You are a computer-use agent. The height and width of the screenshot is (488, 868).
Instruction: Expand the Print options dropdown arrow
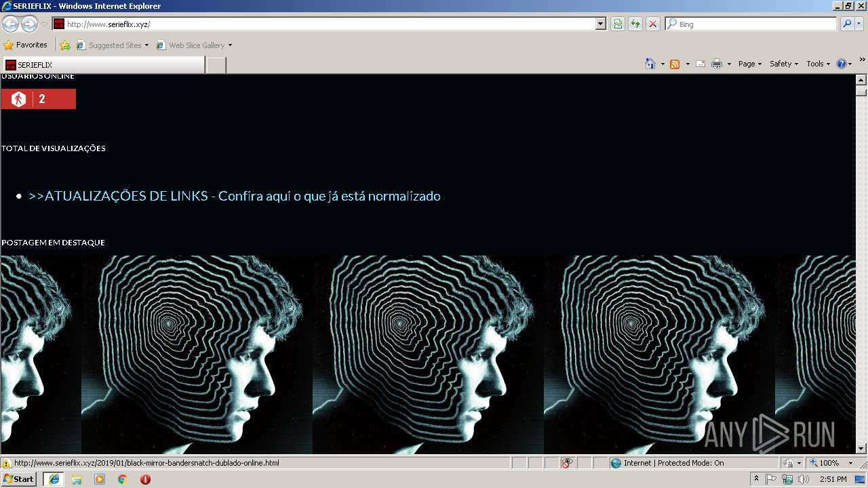point(729,64)
